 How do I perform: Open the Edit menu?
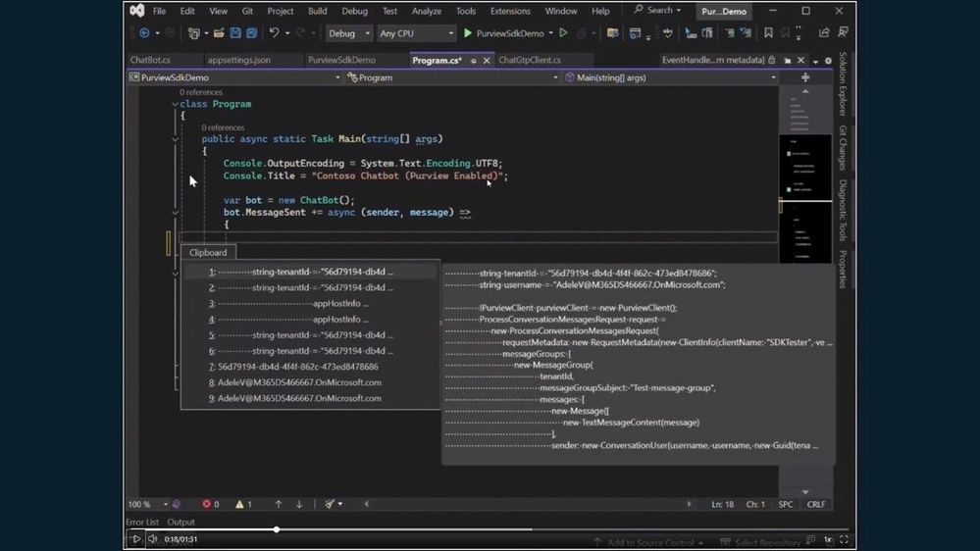coord(186,11)
